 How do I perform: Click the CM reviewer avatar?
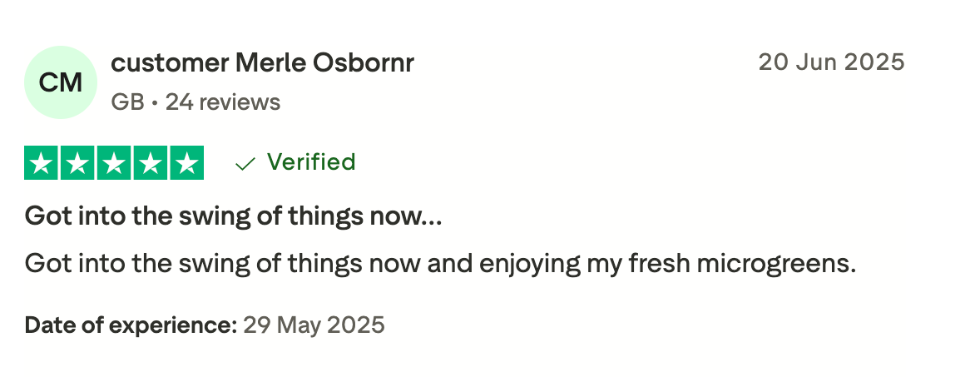[61, 82]
